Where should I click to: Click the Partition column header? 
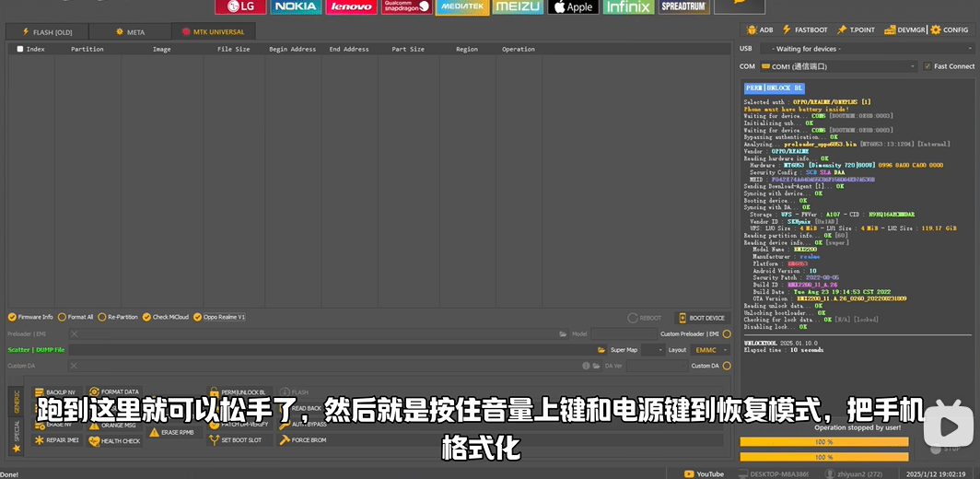point(87,49)
